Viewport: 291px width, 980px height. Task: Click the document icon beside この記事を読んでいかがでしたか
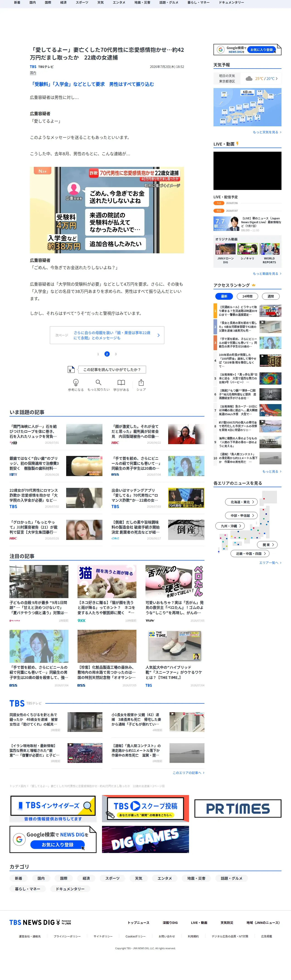click(x=71, y=369)
